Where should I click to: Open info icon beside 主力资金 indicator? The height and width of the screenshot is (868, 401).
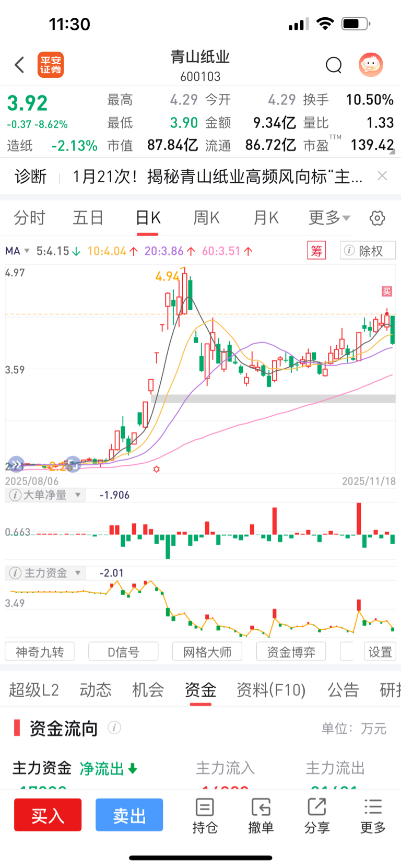point(15,573)
